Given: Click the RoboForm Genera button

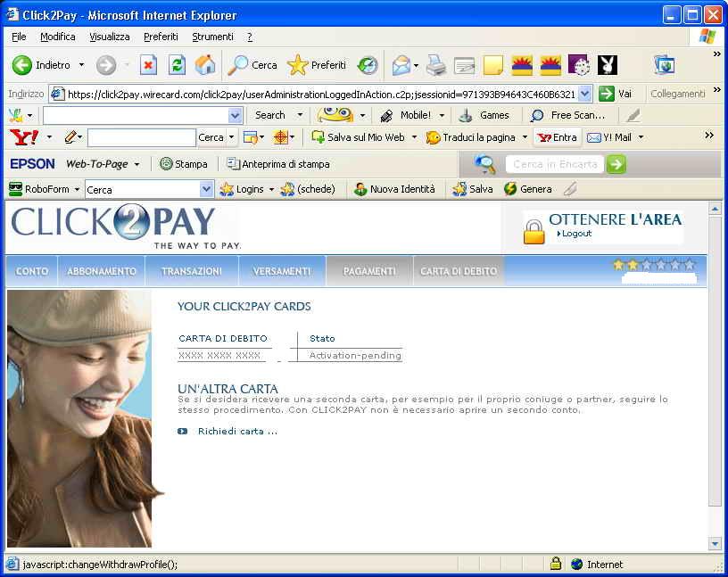Looking at the screenshot, I should [x=528, y=189].
